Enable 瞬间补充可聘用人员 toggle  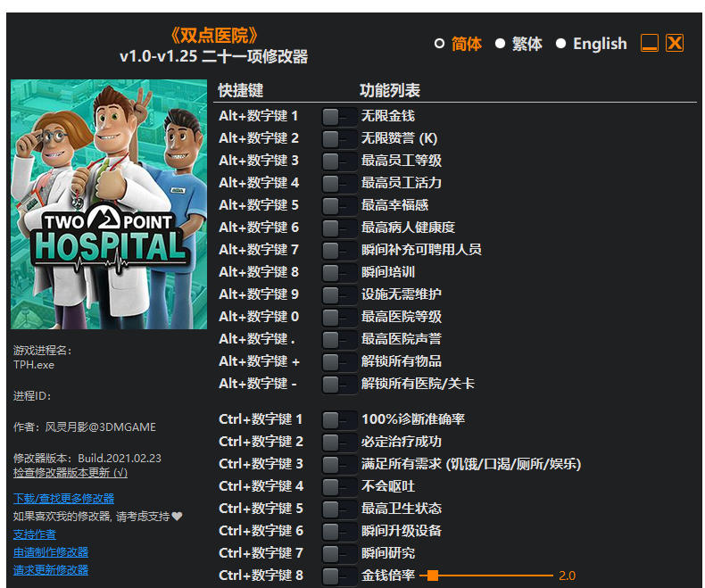click(339, 250)
